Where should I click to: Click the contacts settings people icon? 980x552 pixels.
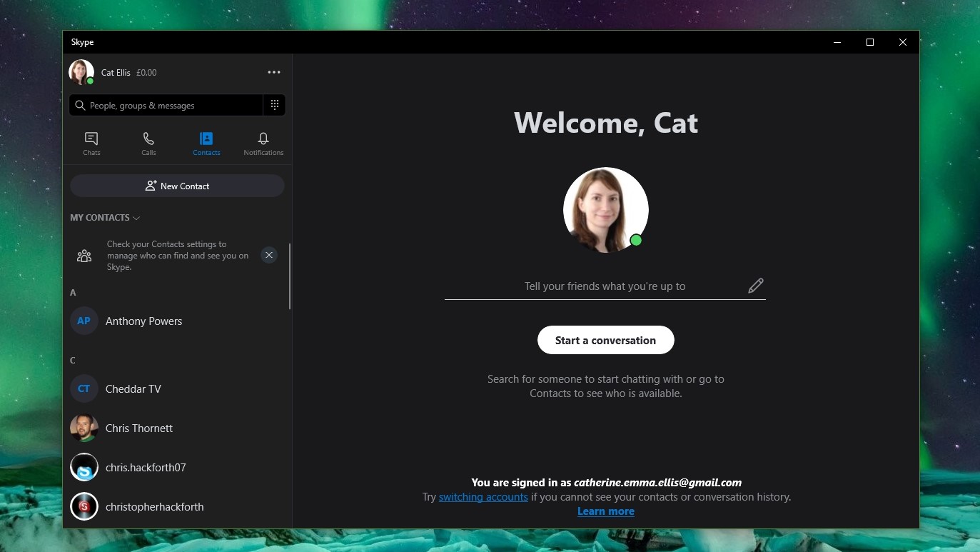click(x=84, y=256)
